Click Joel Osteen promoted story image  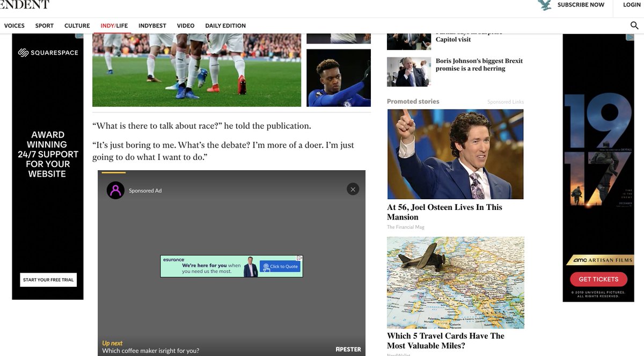click(x=455, y=155)
